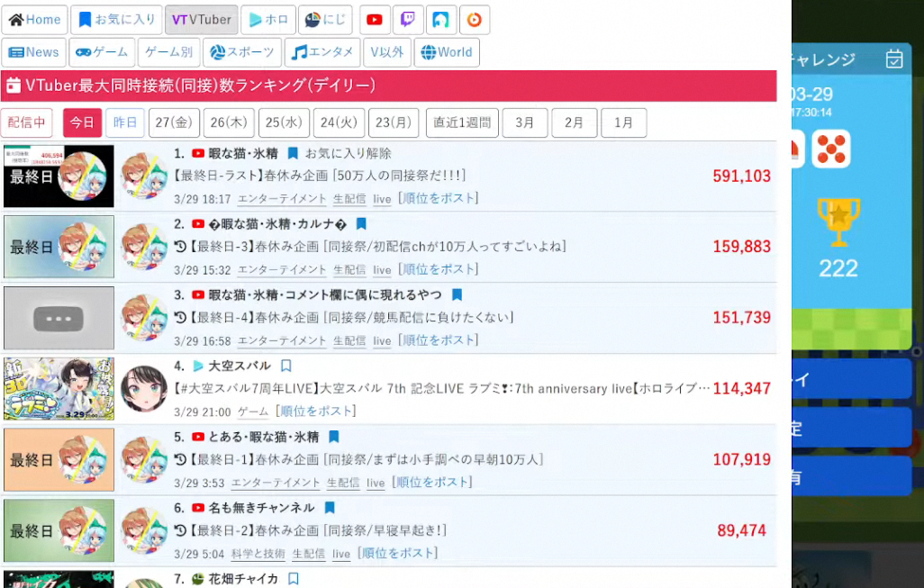Viewport: 924px width, 588px height.
Task: Open the ホロ tab
Action: pyautogui.click(x=268, y=20)
